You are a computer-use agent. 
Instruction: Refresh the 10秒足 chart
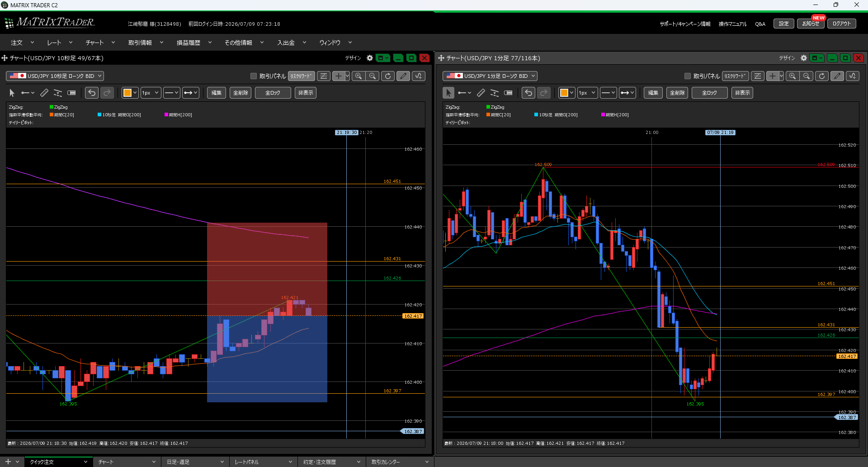click(x=388, y=76)
